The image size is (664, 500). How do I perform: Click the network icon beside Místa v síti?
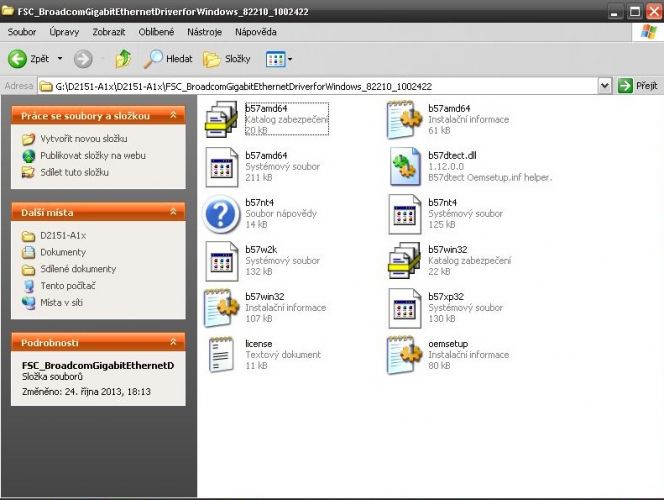pyautogui.click(x=29, y=303)
